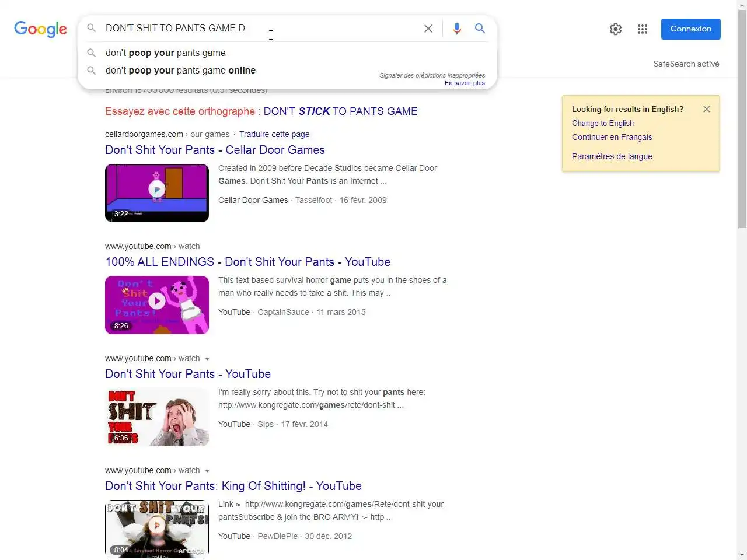Click cellardoorgames.com breadcrumb URL
Viewport: 747px width, 560px height.
tap(167, 134)
